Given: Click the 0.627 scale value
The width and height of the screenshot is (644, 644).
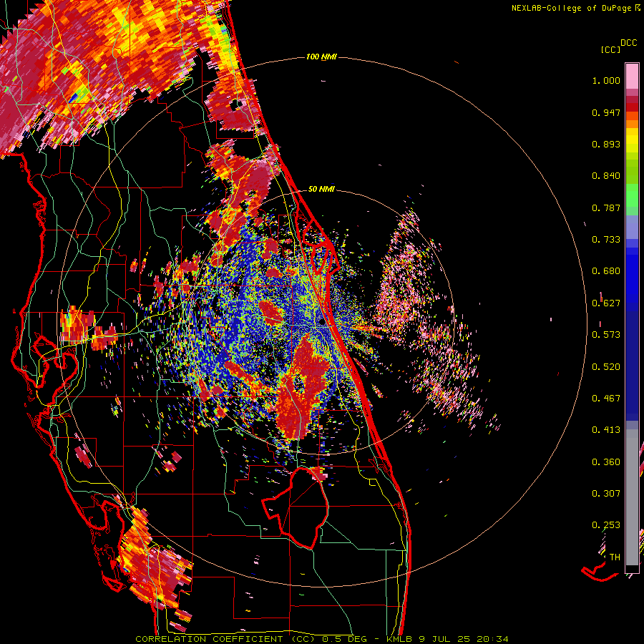Looking at the screenshot, I should (x=606, y=303).
